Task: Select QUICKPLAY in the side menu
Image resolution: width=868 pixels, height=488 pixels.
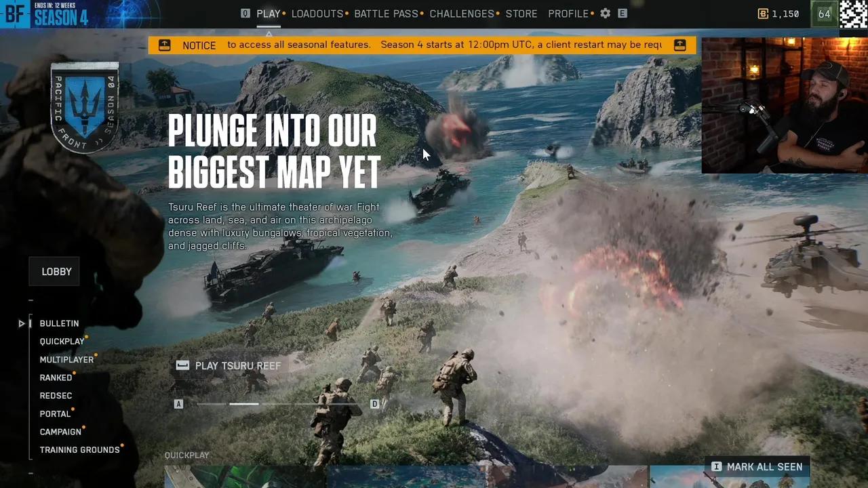Action: pyautogui.click(x=62, y=342)
